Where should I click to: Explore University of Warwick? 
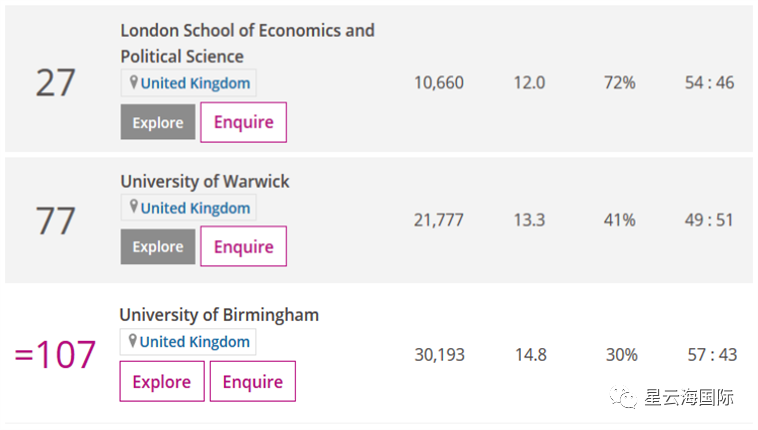pyautogui.click(x=158, y=247)
